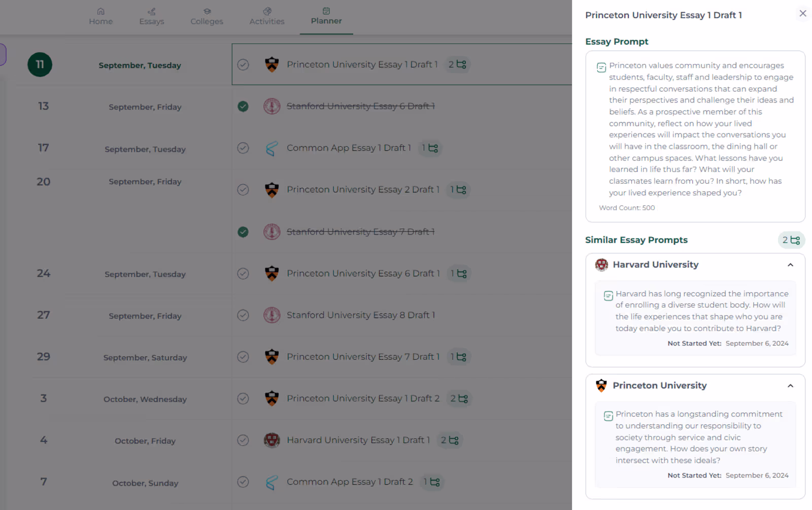Click the note icon beside the essay prompt text
Screen dimensions: 812x510
click(601, 67)
